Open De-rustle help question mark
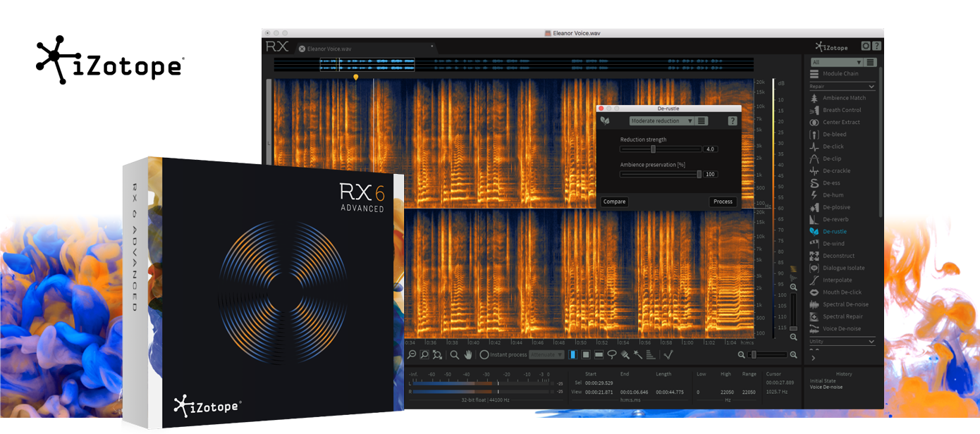The image size is (980, 434). click(x=733, y=121)
